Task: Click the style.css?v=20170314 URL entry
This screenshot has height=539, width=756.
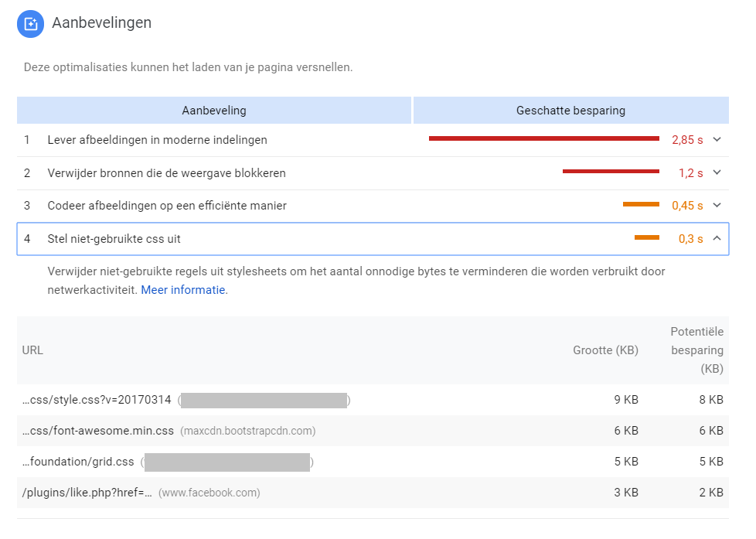Action: click(97, 400)
